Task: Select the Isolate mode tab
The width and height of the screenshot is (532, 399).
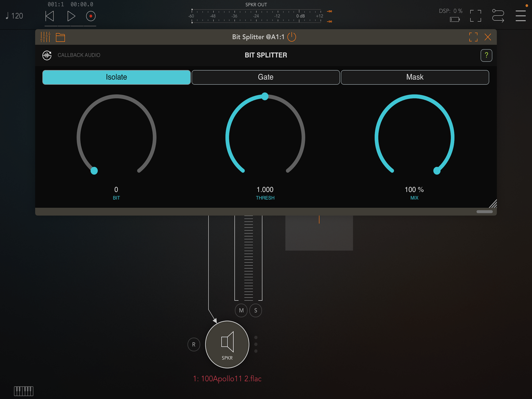Action: tap(116, 77)
